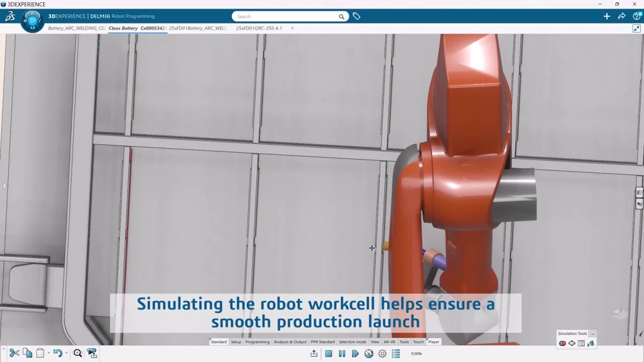This screenshot has width=644, height=362.
Task: Open the Programming action bar section
Action: click(258, 342)
